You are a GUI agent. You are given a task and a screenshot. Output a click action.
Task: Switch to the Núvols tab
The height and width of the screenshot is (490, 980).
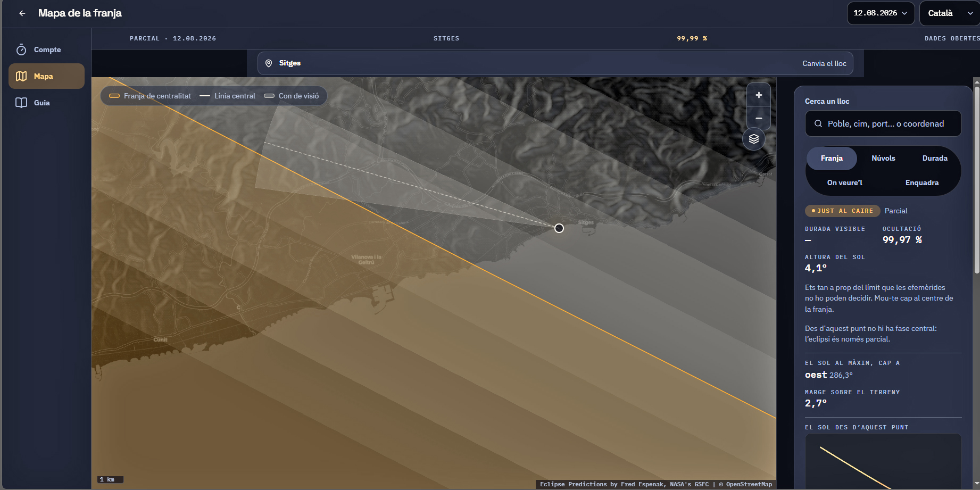click(x=883, y=158)
